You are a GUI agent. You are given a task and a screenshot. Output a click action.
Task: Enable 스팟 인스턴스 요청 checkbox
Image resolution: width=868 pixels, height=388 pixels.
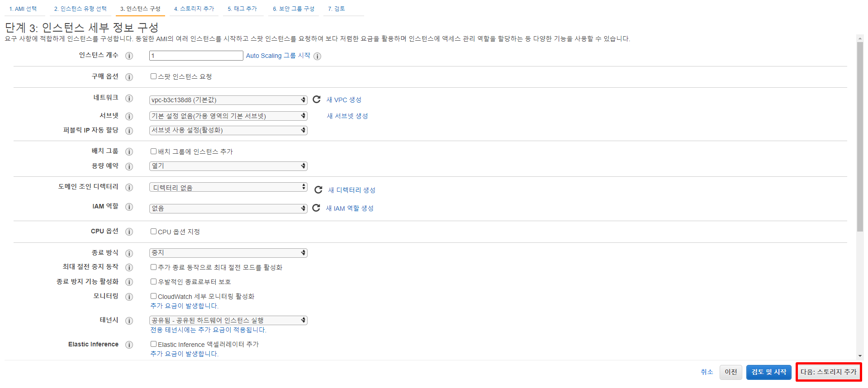(x=153, y=76)
